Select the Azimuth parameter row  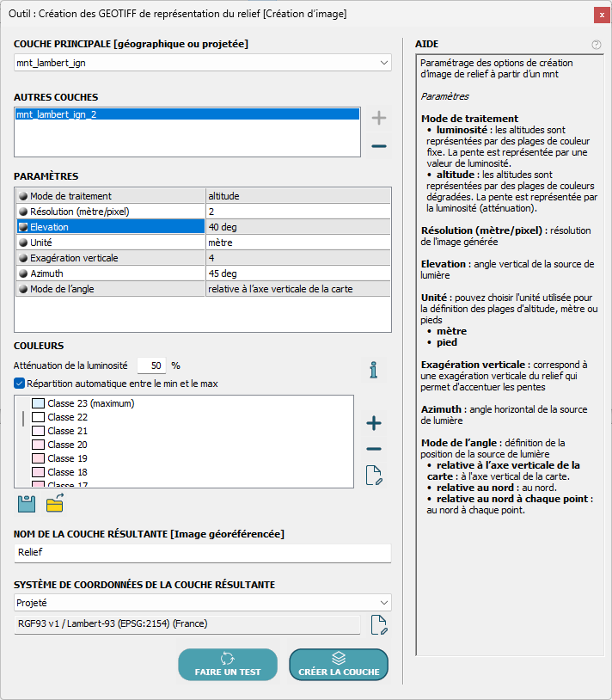tap(112, 273)
